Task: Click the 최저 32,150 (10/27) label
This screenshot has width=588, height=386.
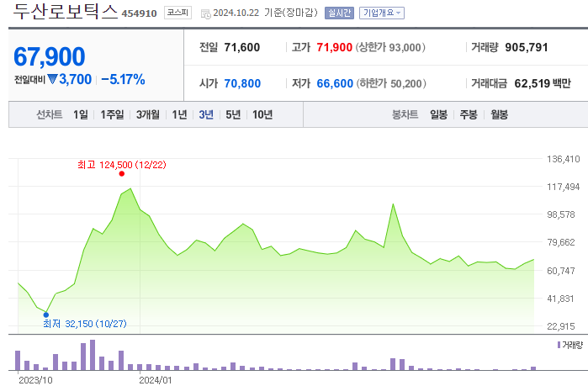Action: click(85, 324)
